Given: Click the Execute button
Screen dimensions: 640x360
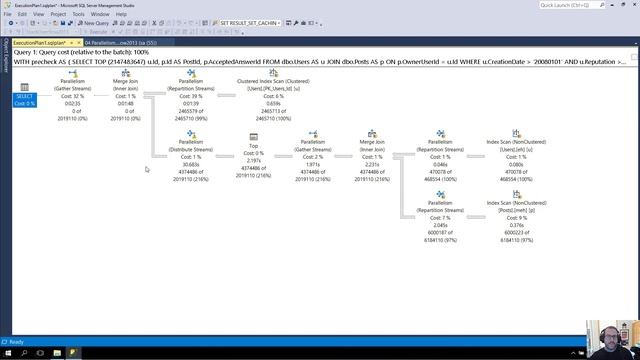Looking at the screenshot, I should pos(95,32).
